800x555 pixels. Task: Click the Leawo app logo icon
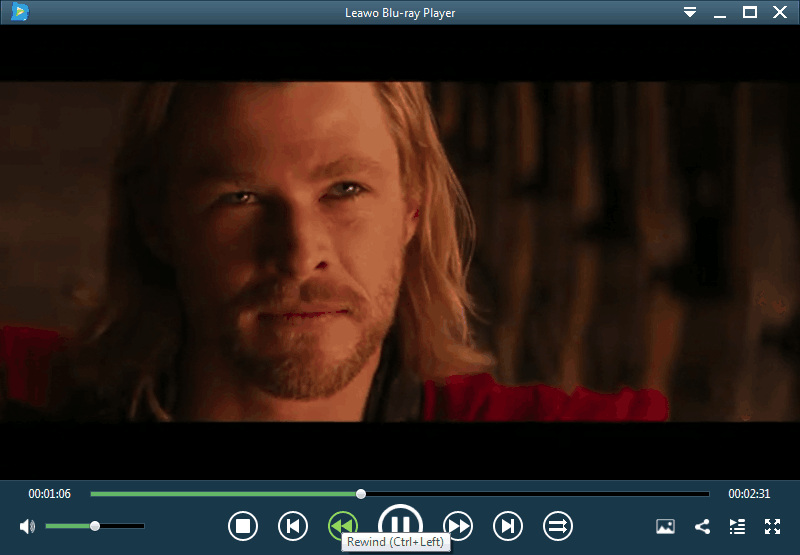pos(20,12)
